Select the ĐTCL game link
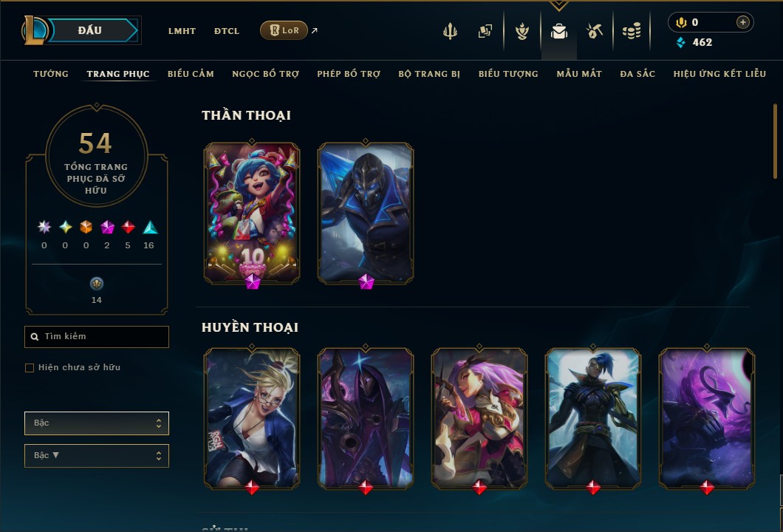The height and width of the screenshot is (532, 783). (227, 31)
